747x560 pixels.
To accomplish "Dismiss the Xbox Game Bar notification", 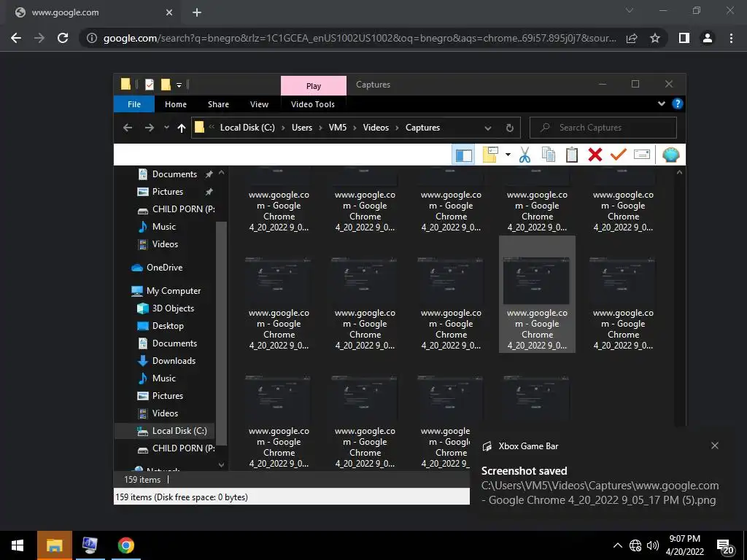I will (x=715, y=446).
